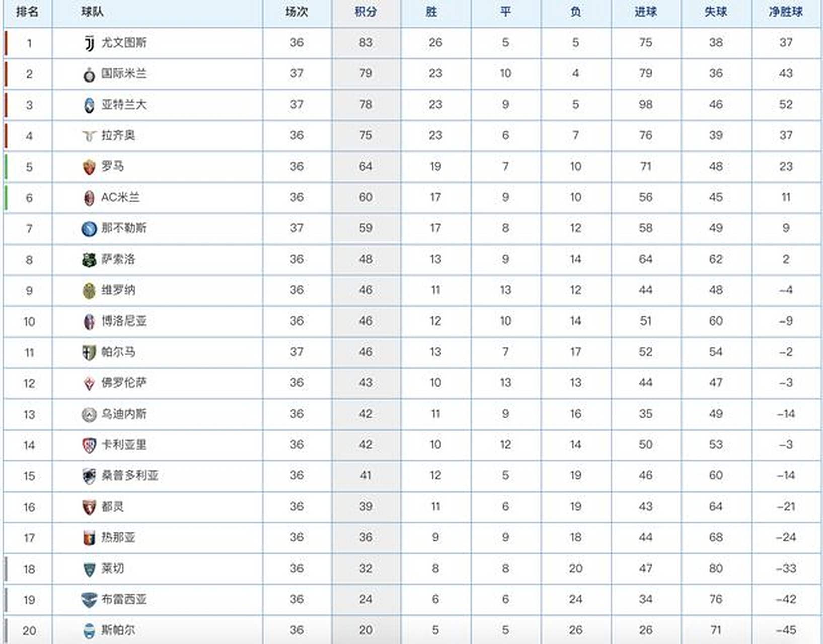823x644 pixels.
Task: Click the Roma club crest icon
Action: [89, 167]
